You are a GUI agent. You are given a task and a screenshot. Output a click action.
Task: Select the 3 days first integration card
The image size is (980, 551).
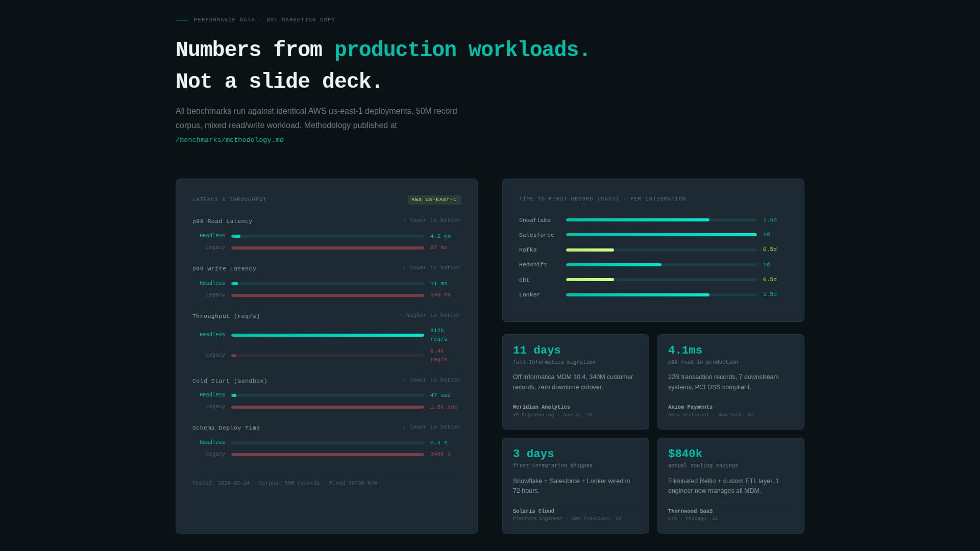[x=575, y=485]
